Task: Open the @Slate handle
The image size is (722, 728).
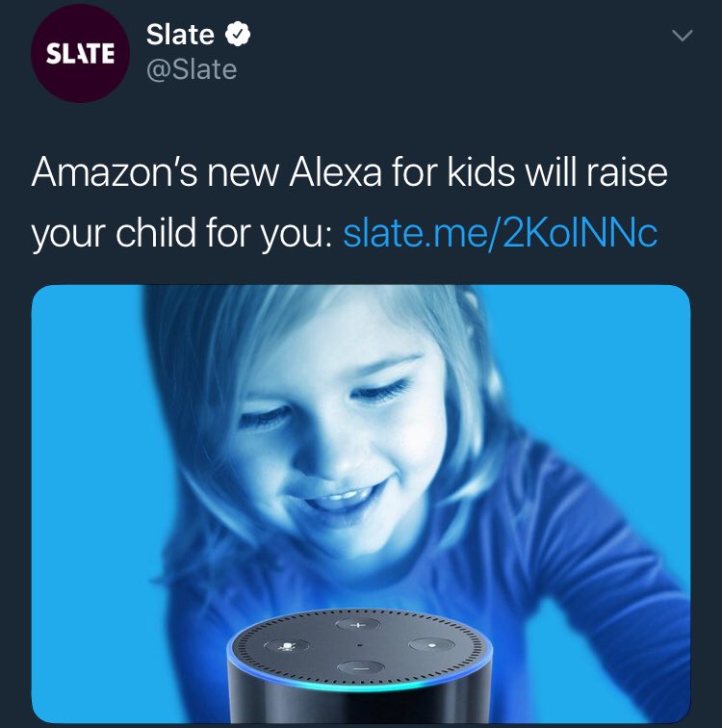Action: pos(192,69)
